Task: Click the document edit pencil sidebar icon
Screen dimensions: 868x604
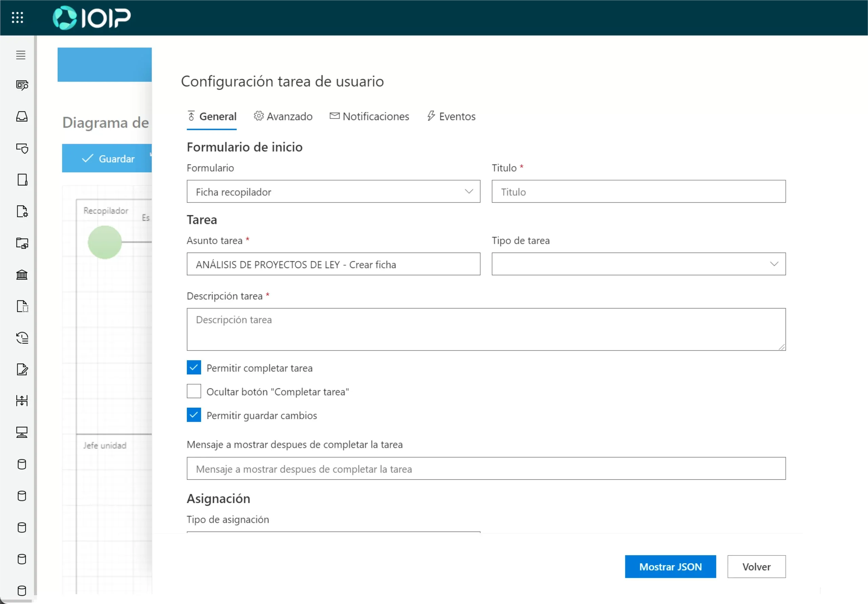Action: [22, 369]
